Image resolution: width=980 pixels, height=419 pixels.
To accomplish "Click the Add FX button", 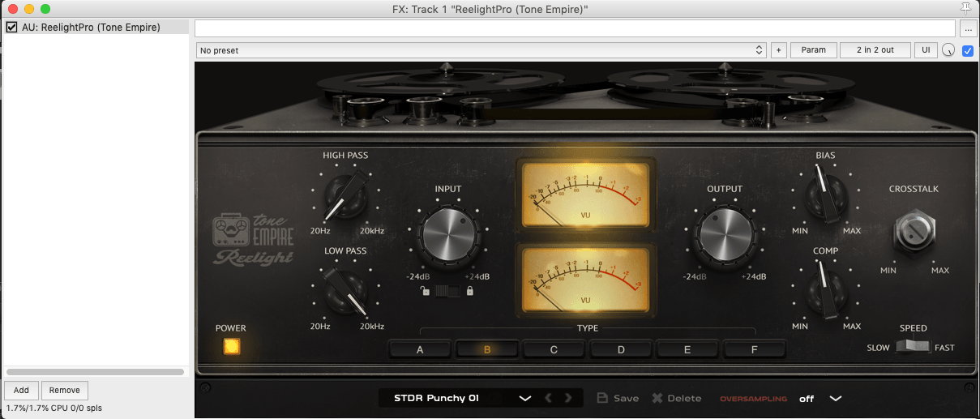I will click(x=21, y=391).
